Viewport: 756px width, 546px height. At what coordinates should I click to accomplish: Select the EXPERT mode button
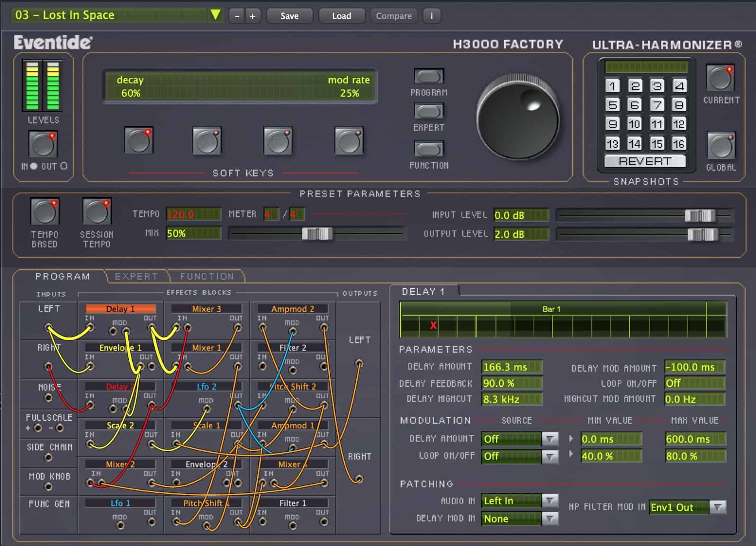click(429, 111)
